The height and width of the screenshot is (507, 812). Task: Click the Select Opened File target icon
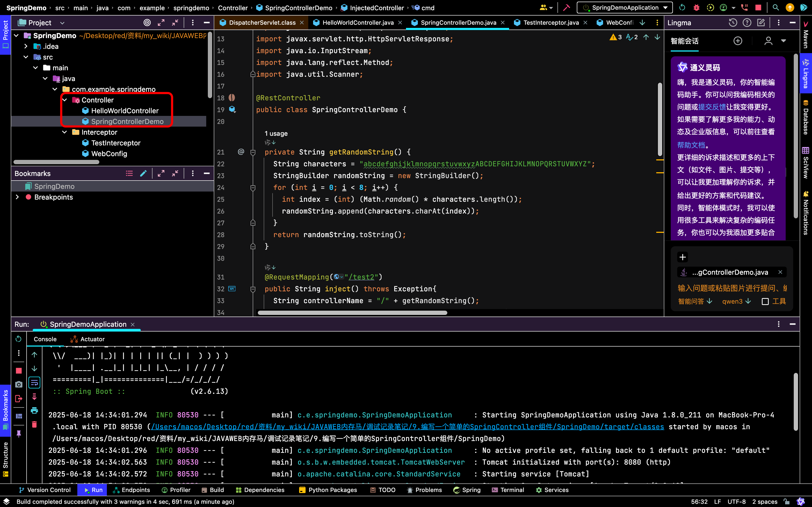click(x=147, y=23)
